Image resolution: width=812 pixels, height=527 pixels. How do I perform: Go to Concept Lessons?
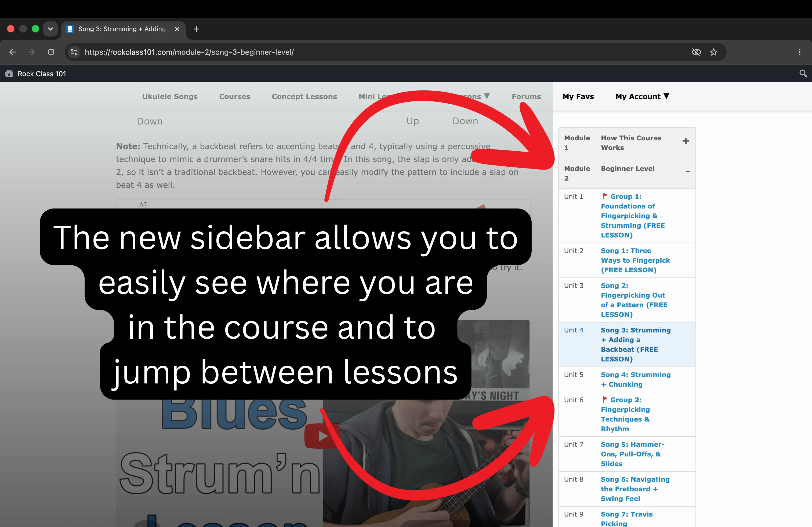click(x=304, y=97)
